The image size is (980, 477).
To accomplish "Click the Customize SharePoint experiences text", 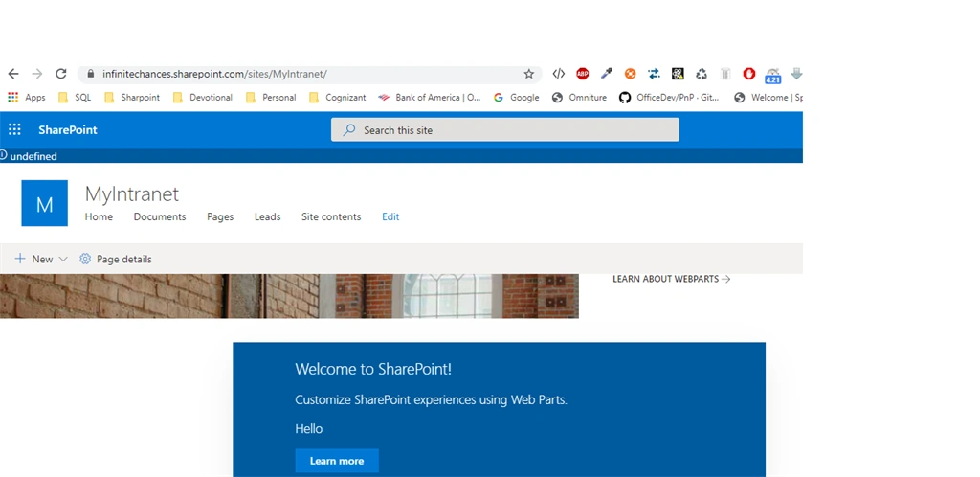I will coord(432,400).
